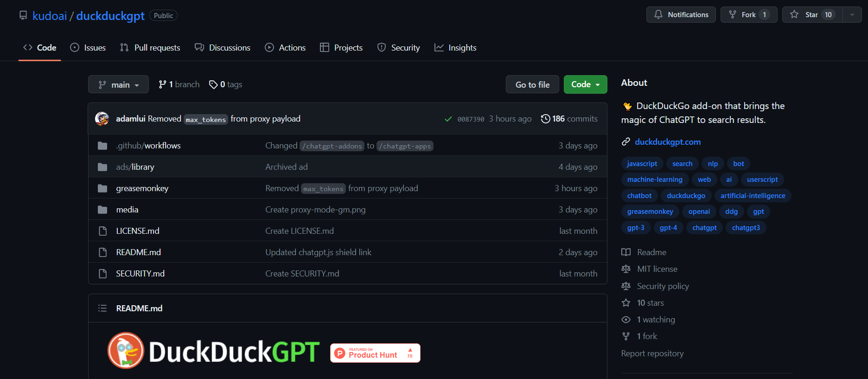The image size is (868, 379).
Task: Open the 'Updated chatgpt.js shield link' commit message
Action: pyautogui.click(x=318, y=252)
